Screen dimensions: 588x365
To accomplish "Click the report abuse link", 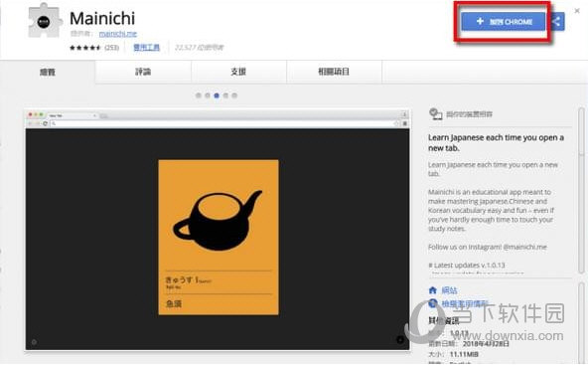I will pos(465,303).
